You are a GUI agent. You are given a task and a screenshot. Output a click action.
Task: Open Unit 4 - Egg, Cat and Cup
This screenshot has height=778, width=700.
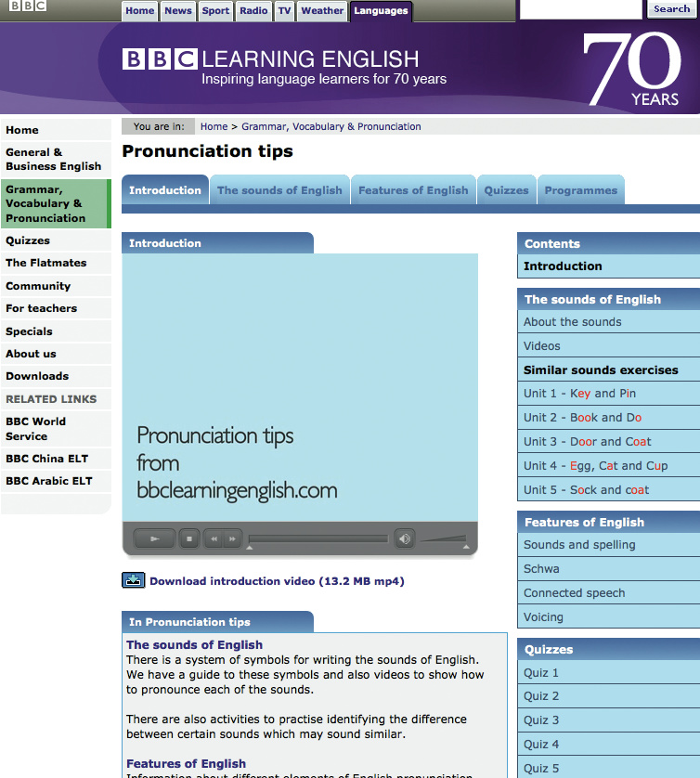(609, 466)
